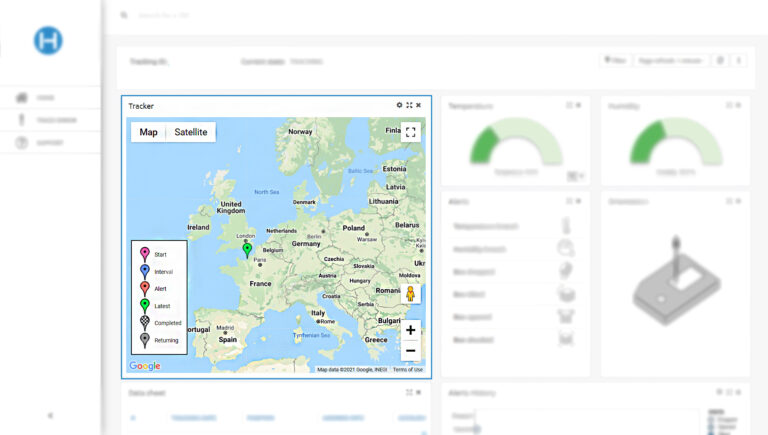Viewport: 768px width, 435px height.
Task: Open the Home sidebar item
Action: [50, 97]
